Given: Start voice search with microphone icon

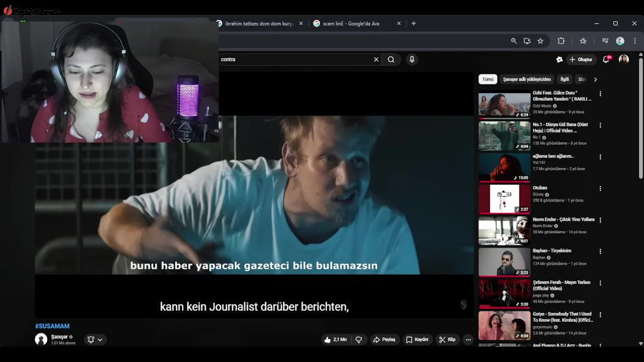Looking at the screenshot, I should click(x=412, y=59).
